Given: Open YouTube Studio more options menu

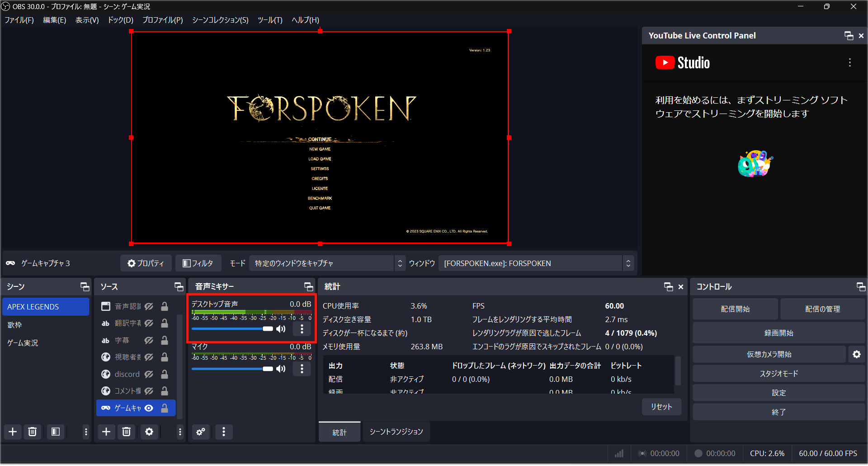Looking at the screenshot, I should pos(850,63).
